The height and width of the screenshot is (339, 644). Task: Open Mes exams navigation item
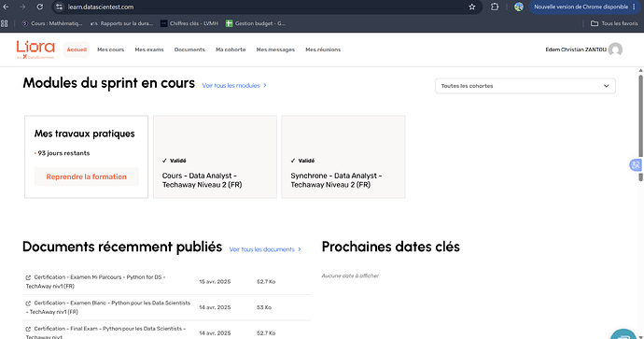(149, 49)
